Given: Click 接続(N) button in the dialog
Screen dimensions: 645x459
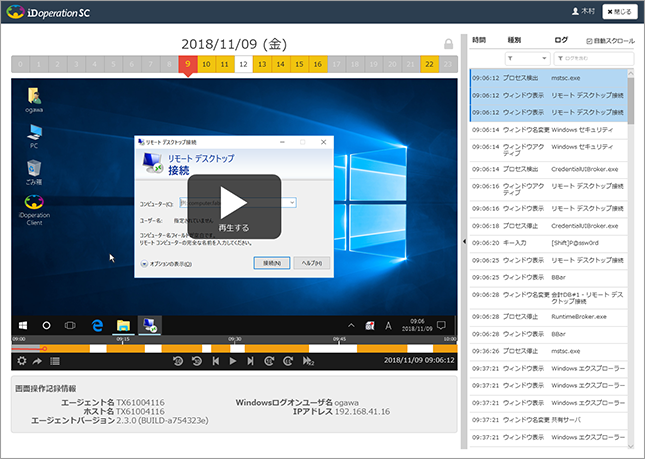Looking at the screenshot, I should [271, 263].
